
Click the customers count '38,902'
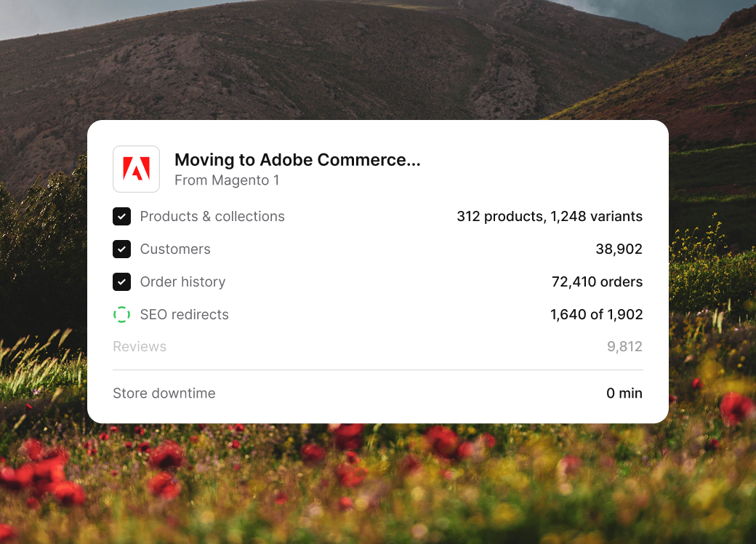tap(619, 249)
